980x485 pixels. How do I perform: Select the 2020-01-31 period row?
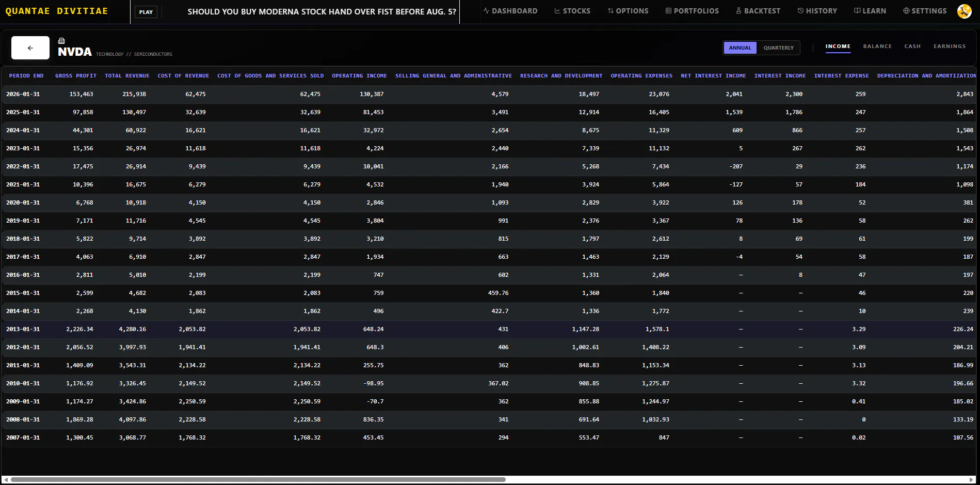pos(489,202)
